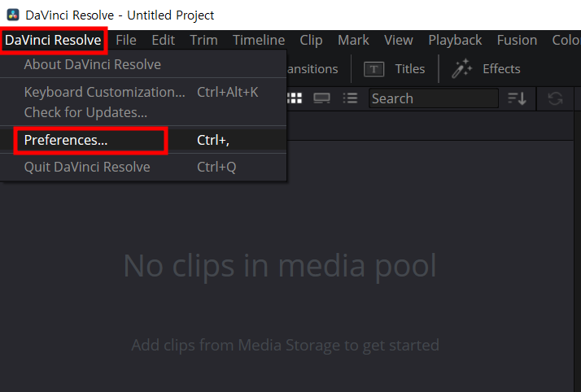
Task: Open the media pool sort order menu
Action: point(517,98)
